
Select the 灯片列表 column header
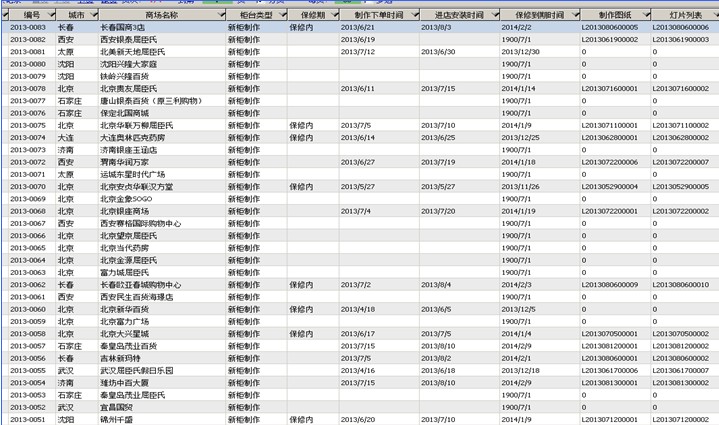pyautogui.click(x=683, y=16)
